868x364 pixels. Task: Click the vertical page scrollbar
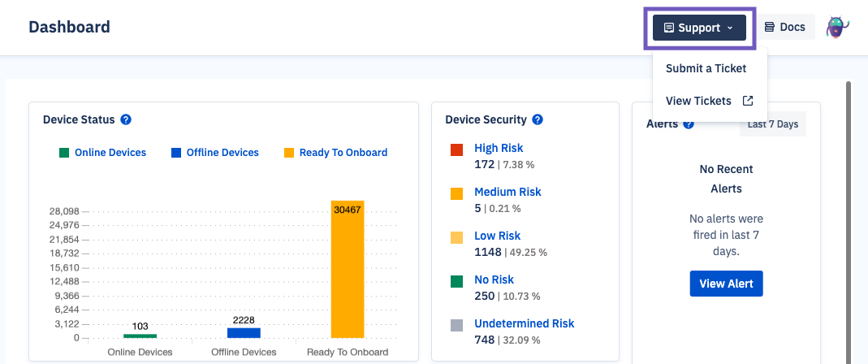click(849, 219)
